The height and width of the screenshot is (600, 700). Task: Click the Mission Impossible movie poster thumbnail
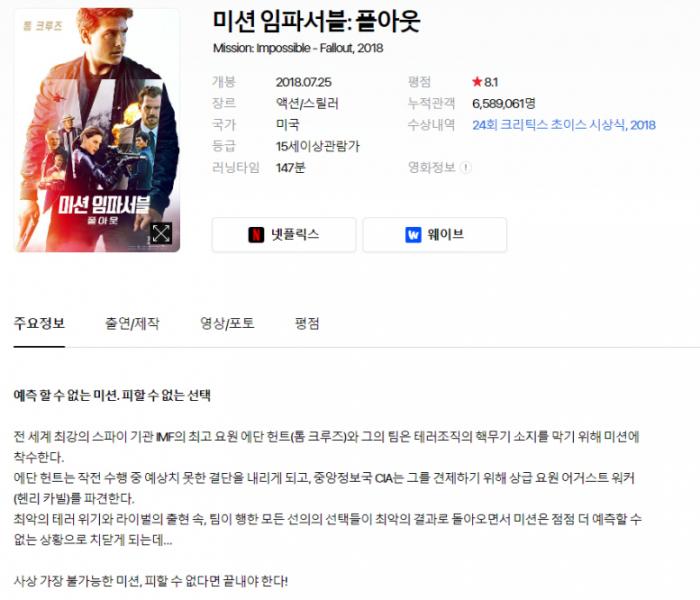[97, 130]
